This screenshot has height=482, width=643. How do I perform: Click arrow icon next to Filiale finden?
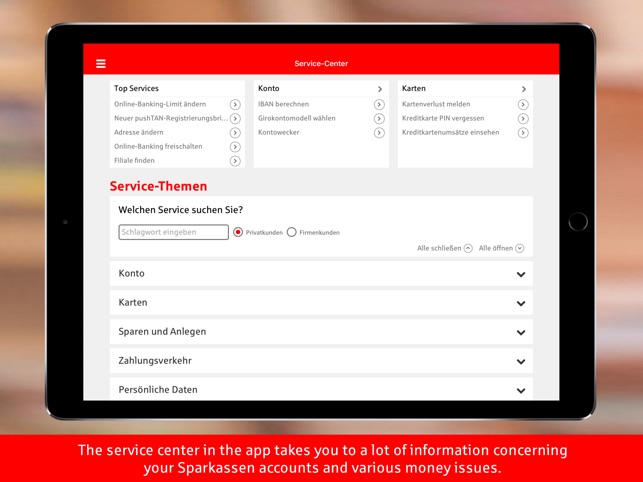[235, 161]
